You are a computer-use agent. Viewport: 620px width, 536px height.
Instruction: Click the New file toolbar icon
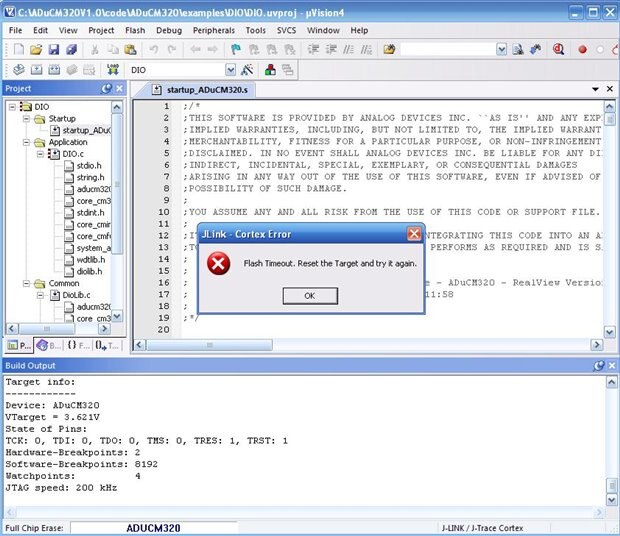16,49
